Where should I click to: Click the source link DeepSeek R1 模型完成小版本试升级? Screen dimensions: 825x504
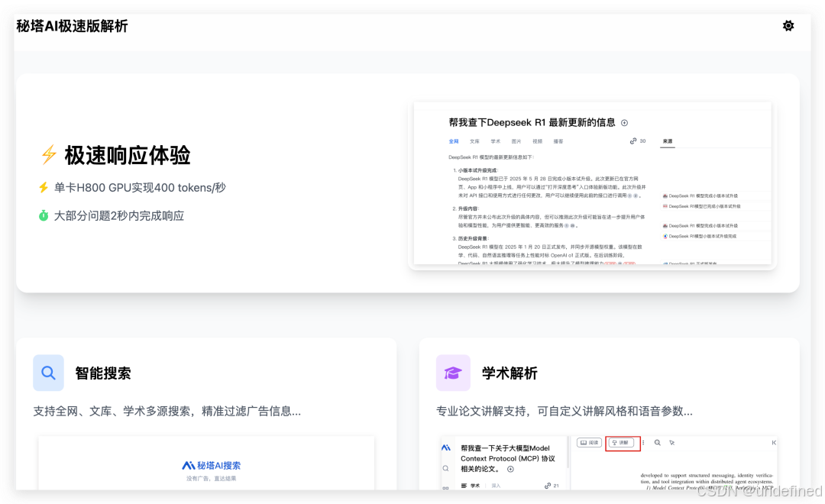tap(701, 196)
